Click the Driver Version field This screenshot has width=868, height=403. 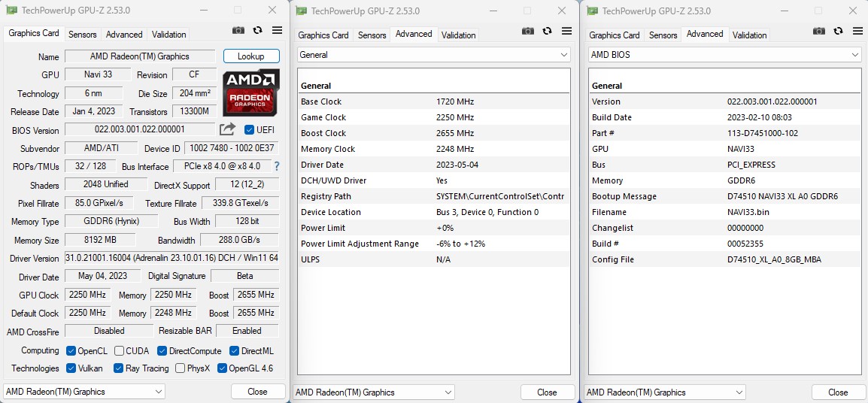coord(172,258)
